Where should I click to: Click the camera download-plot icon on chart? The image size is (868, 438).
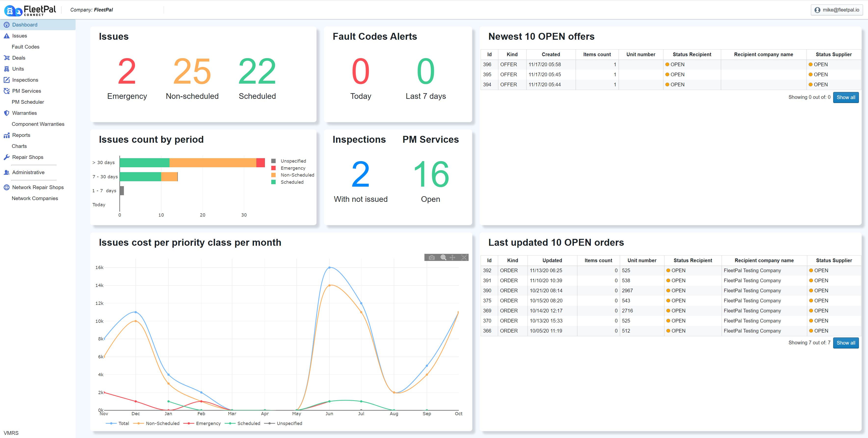coord(432,258)
